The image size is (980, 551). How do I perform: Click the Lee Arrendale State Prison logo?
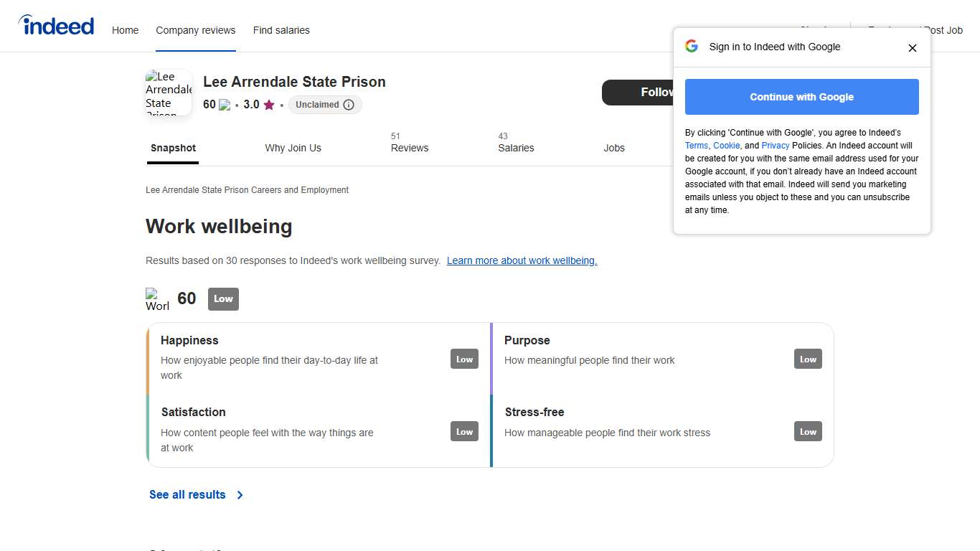169,93
